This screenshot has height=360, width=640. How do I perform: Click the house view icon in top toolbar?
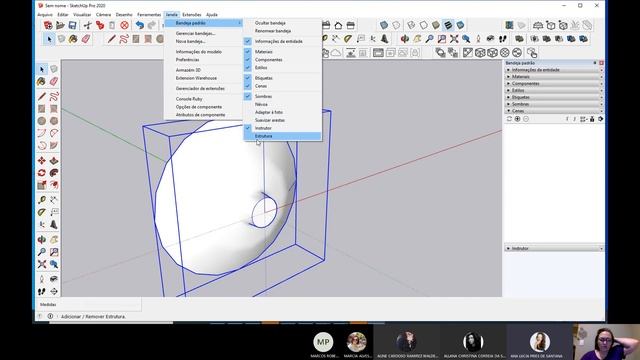click(x=338, y=25)
